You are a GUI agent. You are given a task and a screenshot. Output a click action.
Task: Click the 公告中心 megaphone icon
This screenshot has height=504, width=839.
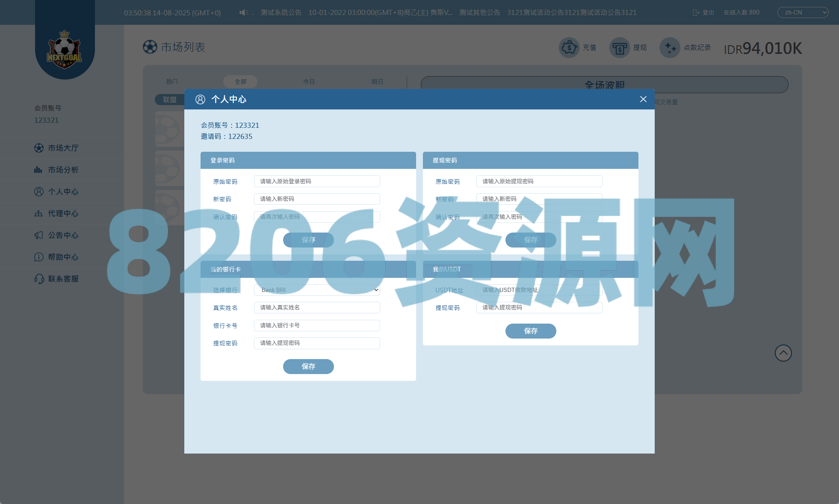[x=38, y=235]
